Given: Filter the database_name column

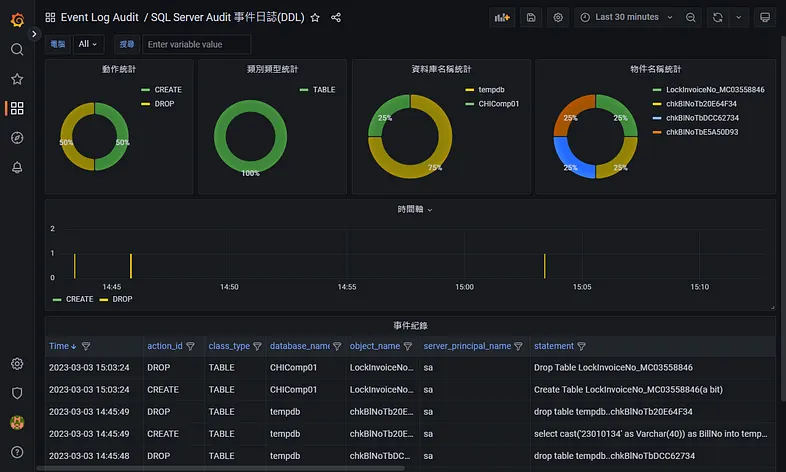Looking at the screenshot, I should click(x=337, y=346).
